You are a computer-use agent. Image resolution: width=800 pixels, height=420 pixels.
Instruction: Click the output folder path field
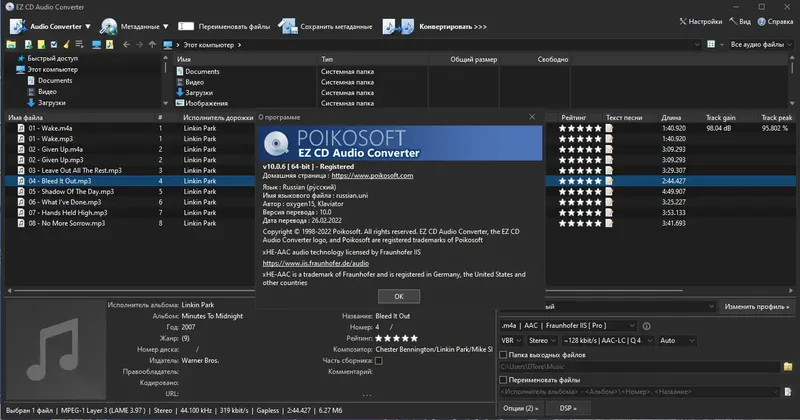tap(640, 366)
